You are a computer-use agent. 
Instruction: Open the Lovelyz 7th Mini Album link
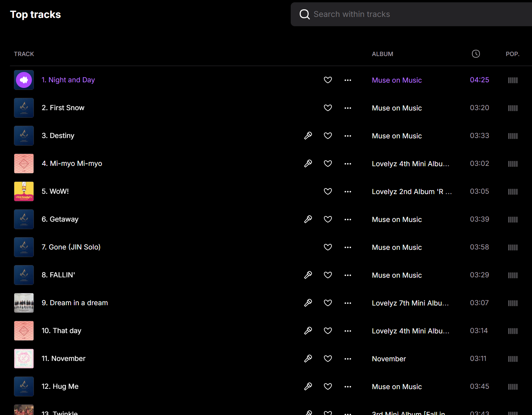coord(410,303)
